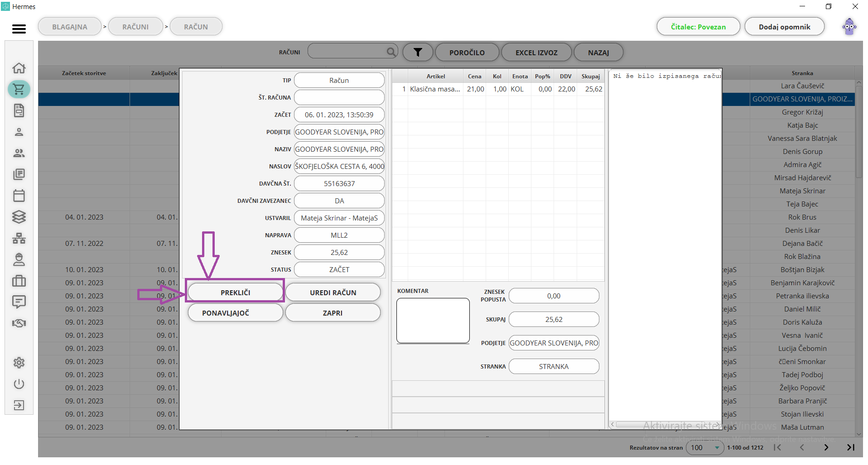This screenshot has height=465, width=868.
Task: Navigate to RAČUNI breadcrumb
Action: [x=135, y=27]
